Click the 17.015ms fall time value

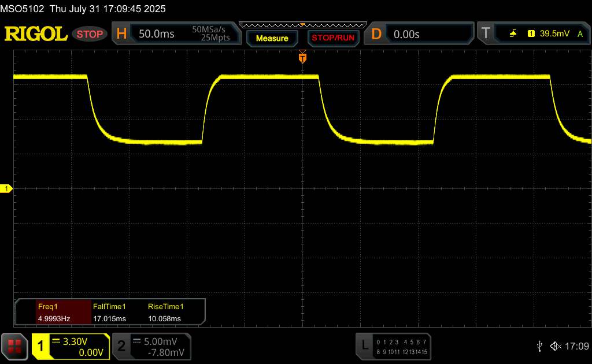109,319
